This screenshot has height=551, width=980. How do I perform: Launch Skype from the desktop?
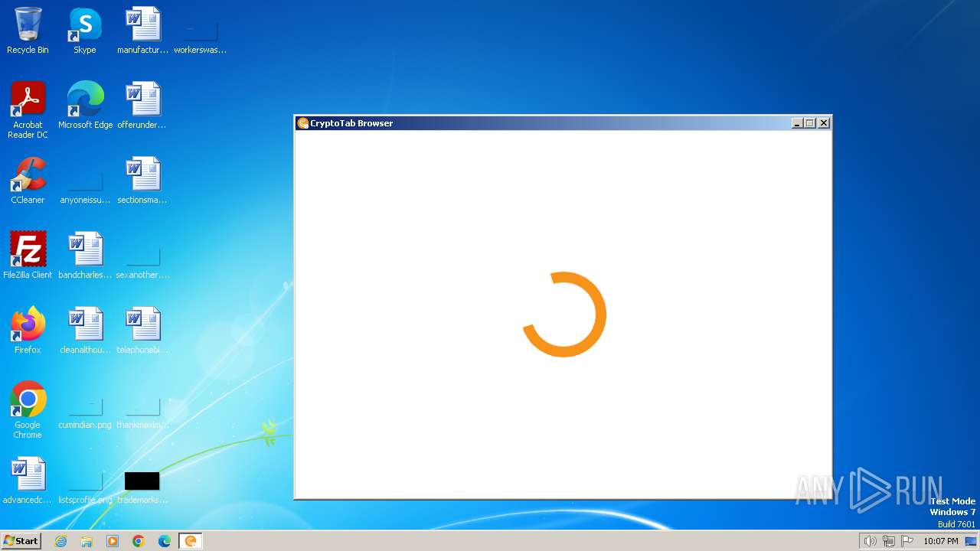[85, 31]
